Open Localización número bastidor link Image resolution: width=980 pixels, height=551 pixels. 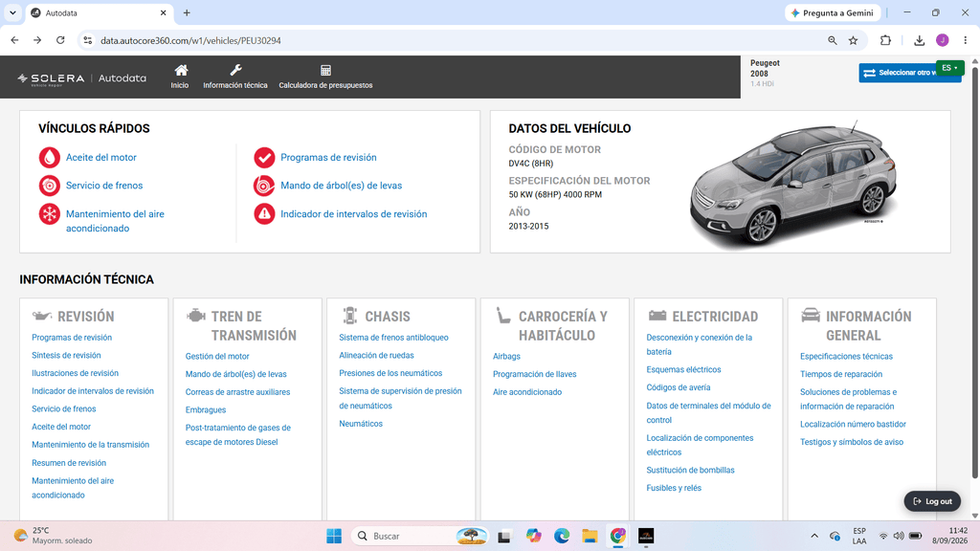point(853,424)
